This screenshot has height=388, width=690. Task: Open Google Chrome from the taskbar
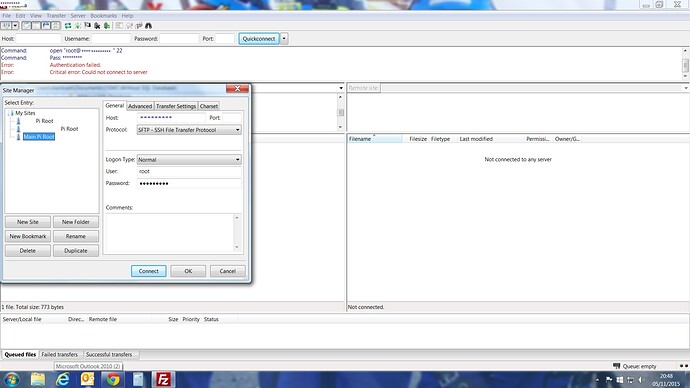(113, 379)
